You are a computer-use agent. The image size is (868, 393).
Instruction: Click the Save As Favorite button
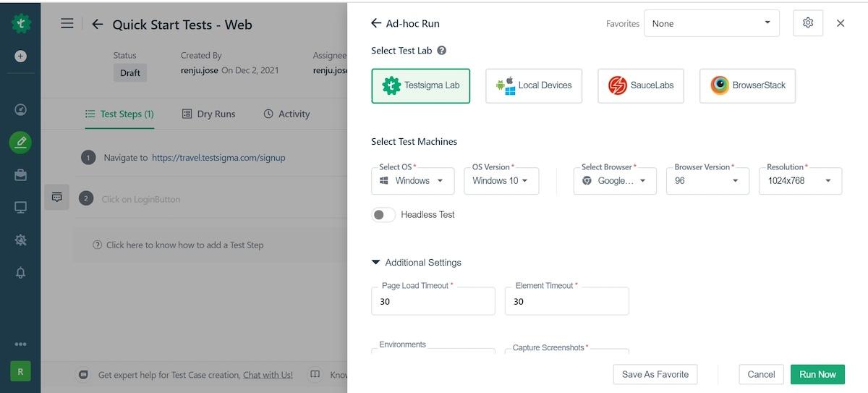(x=655, y=374)
